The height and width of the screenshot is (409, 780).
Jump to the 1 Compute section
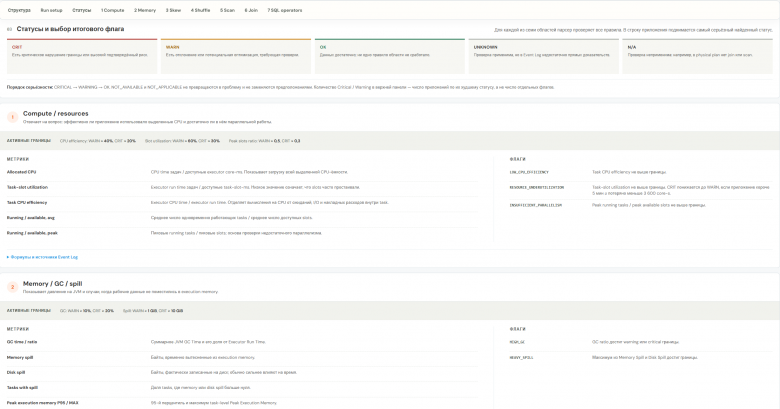112,10
